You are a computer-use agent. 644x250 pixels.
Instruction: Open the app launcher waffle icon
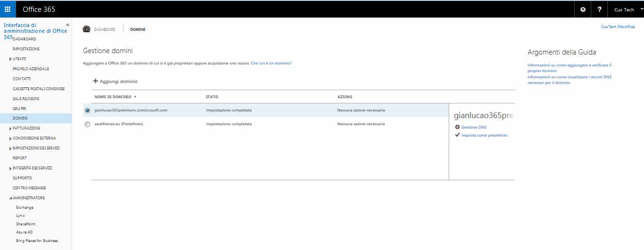click(8, 9)
